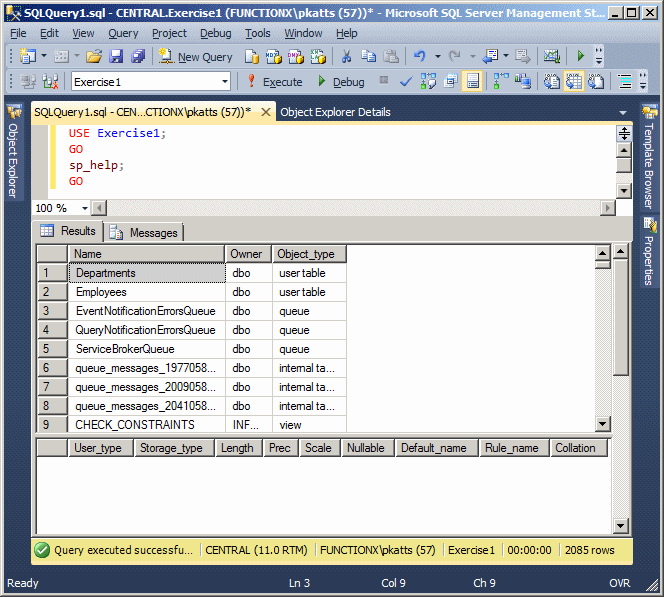Click the Navigate Forward icon
Viewport: 664px width, 597px height.
click(x=521, y=56)
